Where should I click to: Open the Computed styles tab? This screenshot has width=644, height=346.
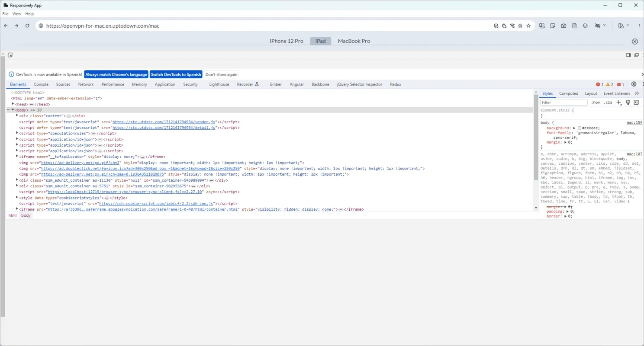click(569, 93)
